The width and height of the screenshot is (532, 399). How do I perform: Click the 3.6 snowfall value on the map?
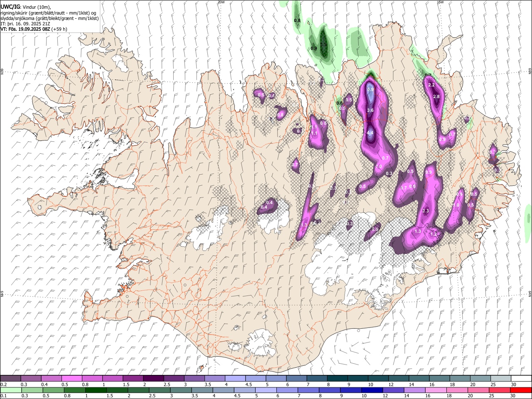(370, 110)
